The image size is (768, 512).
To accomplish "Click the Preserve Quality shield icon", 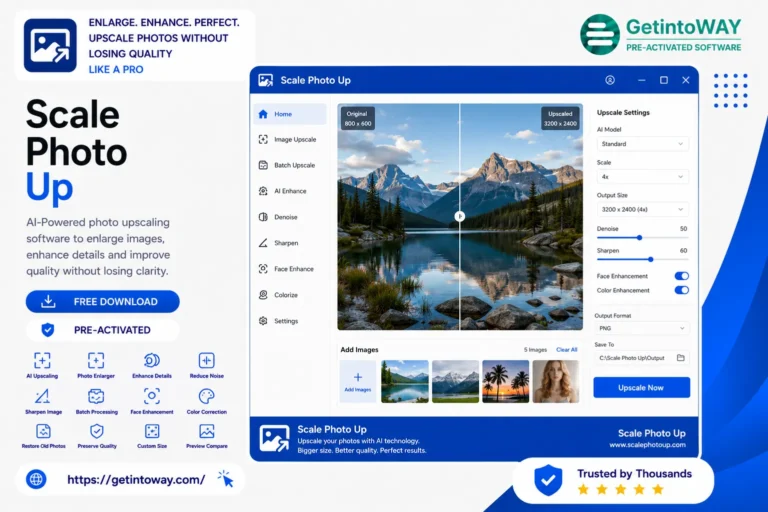I will (96, 431).
